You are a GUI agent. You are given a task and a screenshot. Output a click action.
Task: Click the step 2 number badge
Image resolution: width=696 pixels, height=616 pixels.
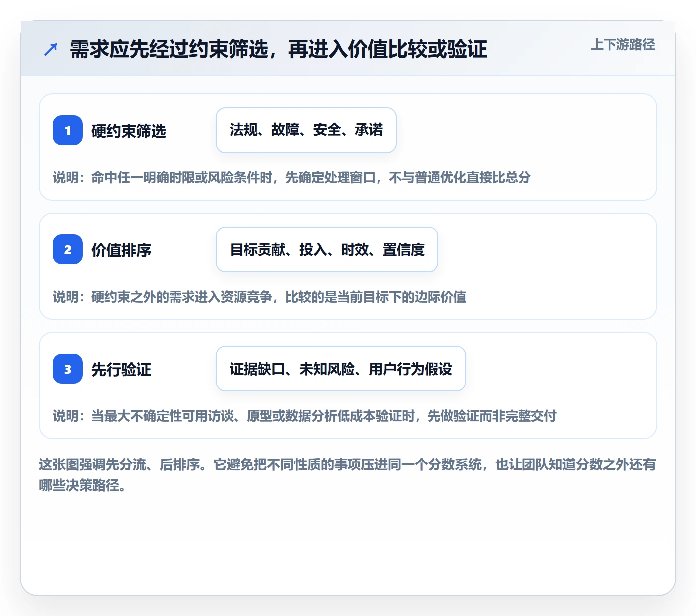(x=68, y=249)
